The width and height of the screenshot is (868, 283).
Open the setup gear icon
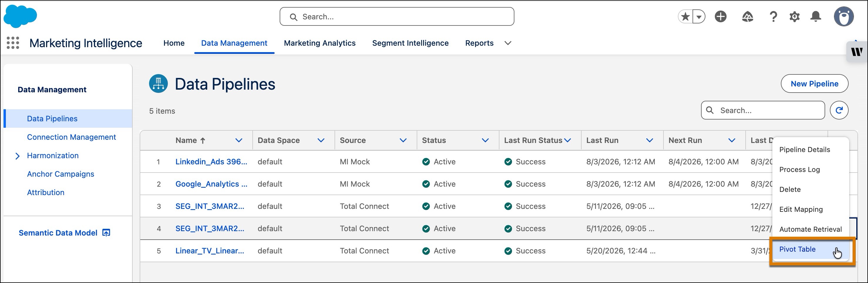(794, 16)
